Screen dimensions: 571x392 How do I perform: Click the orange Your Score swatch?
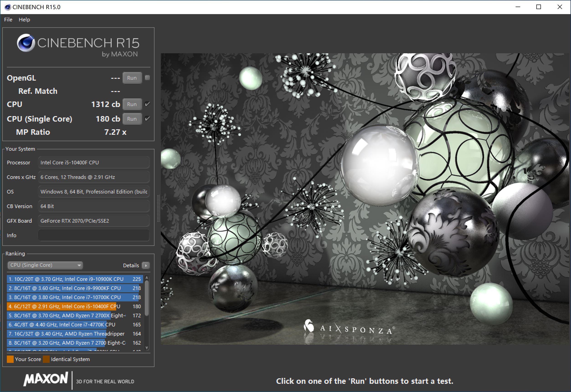[x=10, y=359]
